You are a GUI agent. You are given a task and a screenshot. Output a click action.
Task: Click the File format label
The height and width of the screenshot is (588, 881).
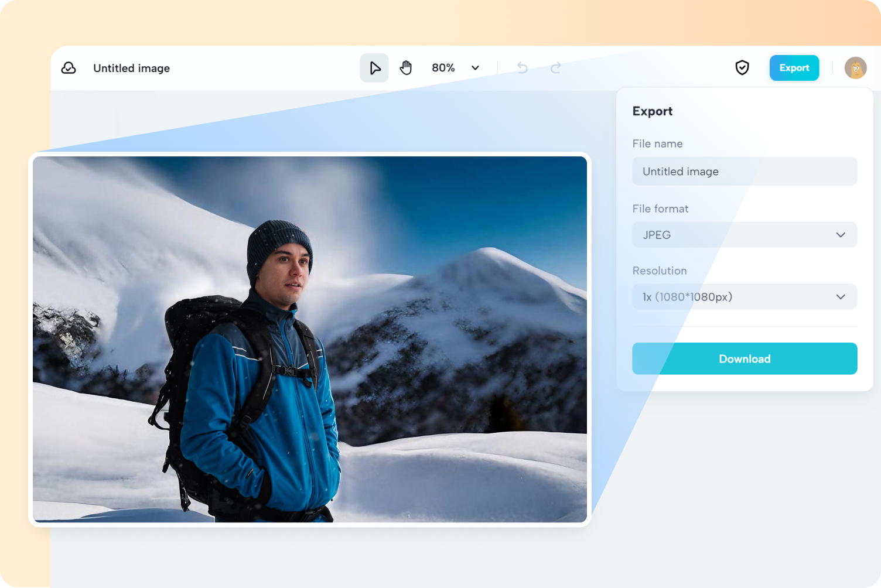coord(660,208)
